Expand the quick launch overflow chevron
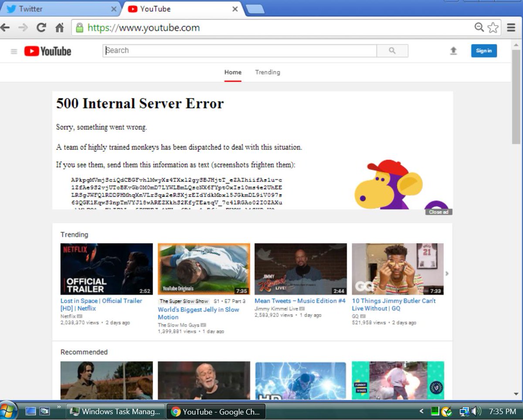The height and width of the screenshot is (420, 523). [58, 408]
